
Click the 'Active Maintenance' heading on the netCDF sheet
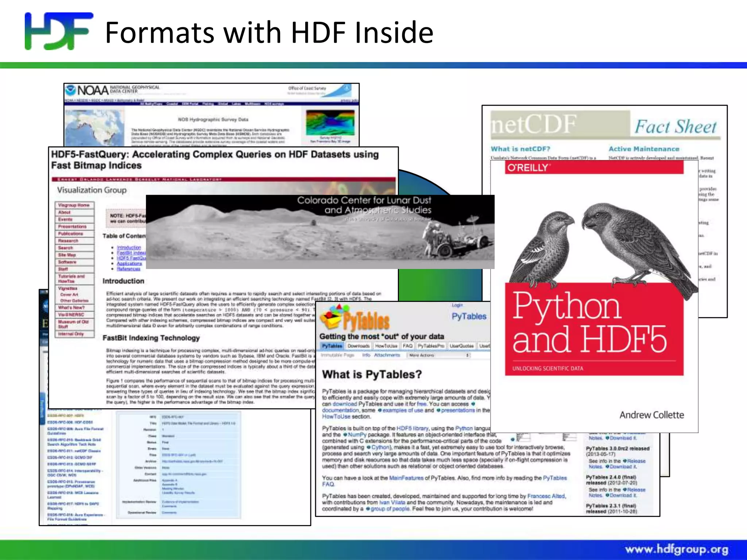point(644,149)
